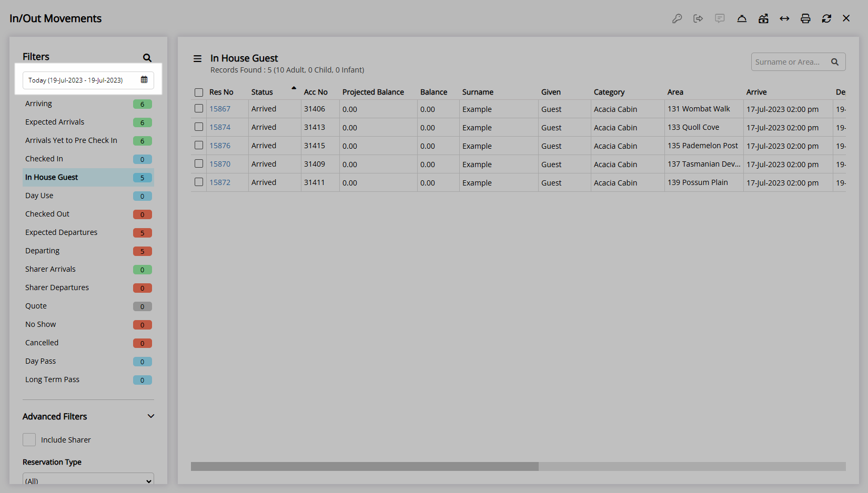The image size is (868, 493).
Task: Switch to the Arriving filter
Action: (39, 104)
